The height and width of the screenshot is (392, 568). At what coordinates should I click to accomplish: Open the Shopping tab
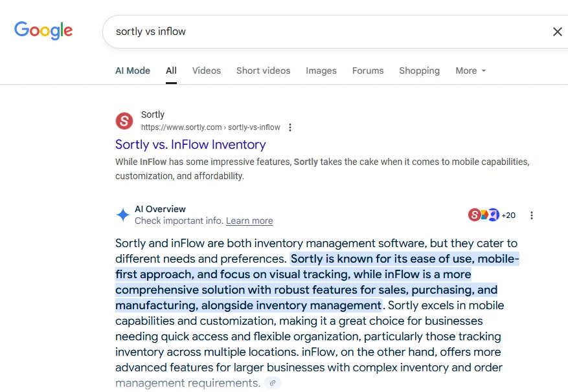(x=420, y=71)
